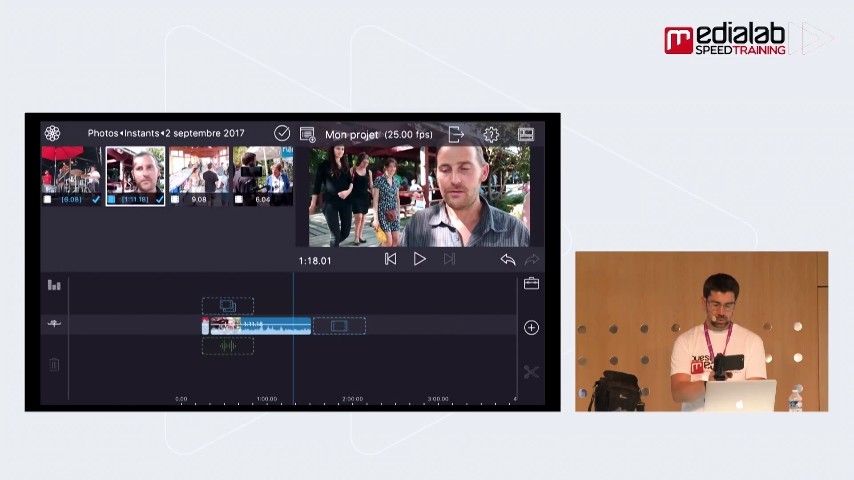Screen dimensions: 854x480
Task: Click the add clip plus button
Action: pyautogui.click(x=531, y=327)
